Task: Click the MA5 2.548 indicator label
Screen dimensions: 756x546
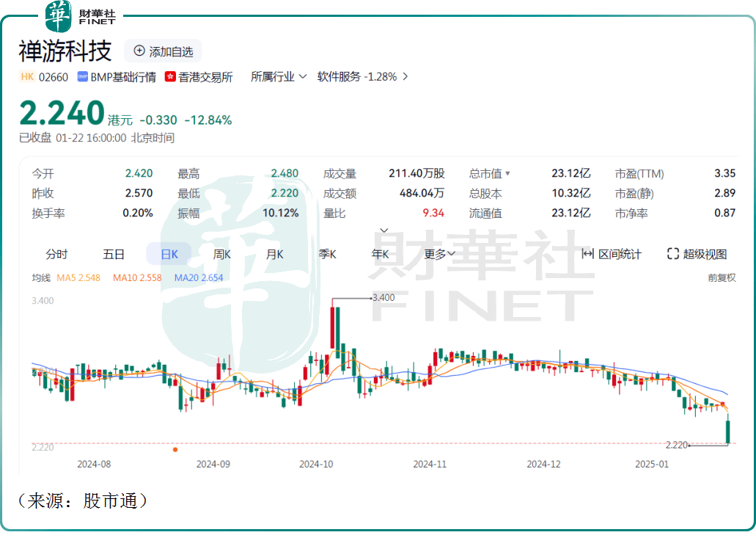Action: point(78,278)
